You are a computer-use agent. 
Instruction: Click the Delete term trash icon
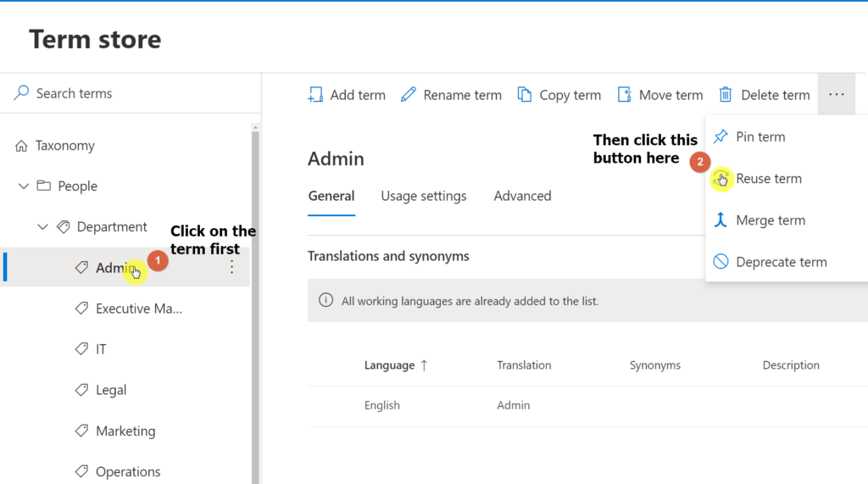pos(726,95)
